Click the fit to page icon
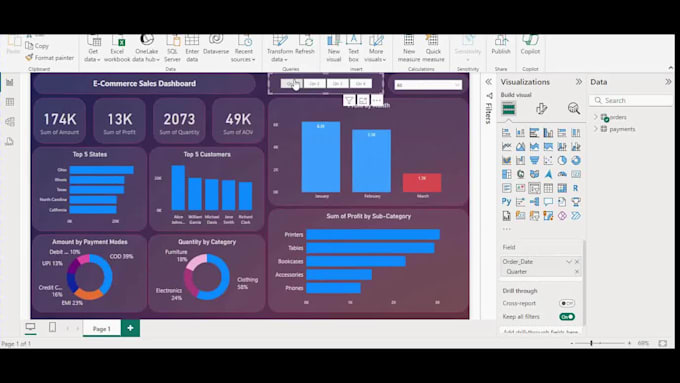 (663, 343)
